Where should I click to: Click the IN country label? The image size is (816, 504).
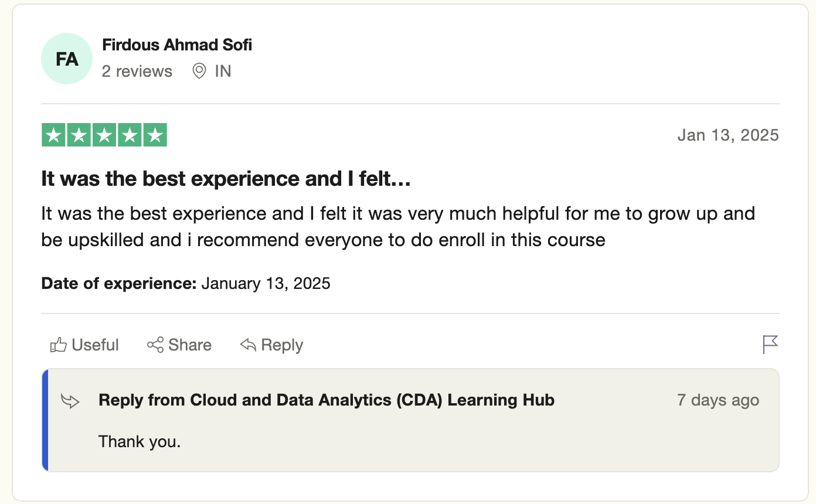pos(223,71)
